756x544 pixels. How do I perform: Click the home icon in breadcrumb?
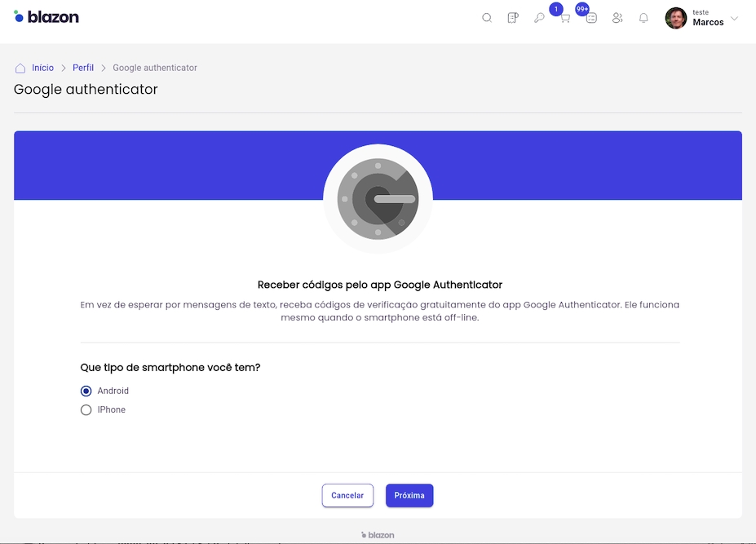pos(20,68)
